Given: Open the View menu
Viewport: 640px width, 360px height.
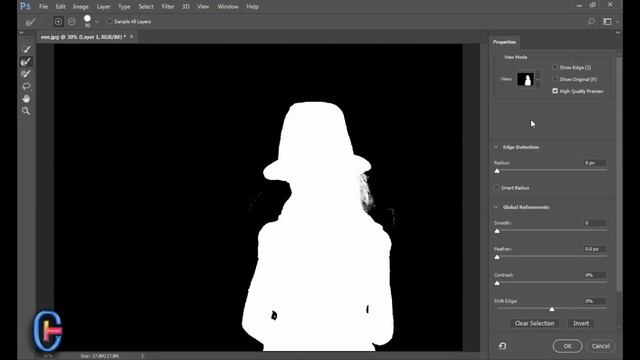Looking at the screenshot, I should (x=203, y=7).
